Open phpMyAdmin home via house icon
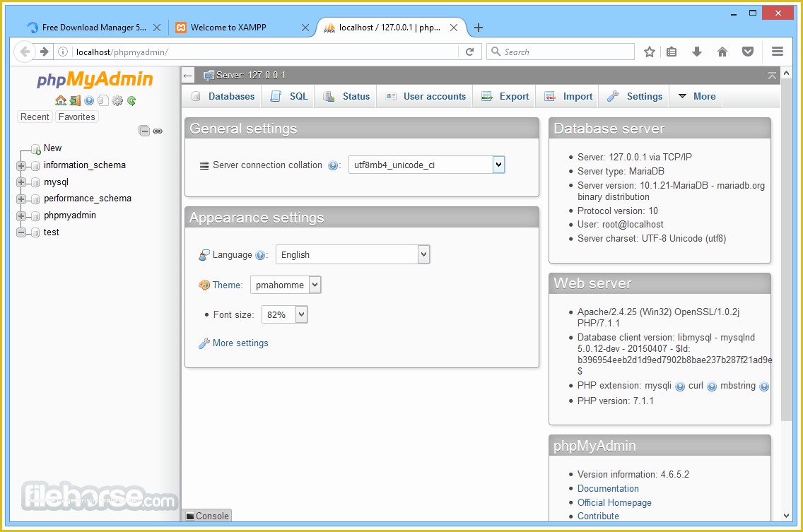The image size is (803, 532). coord(60,100)
